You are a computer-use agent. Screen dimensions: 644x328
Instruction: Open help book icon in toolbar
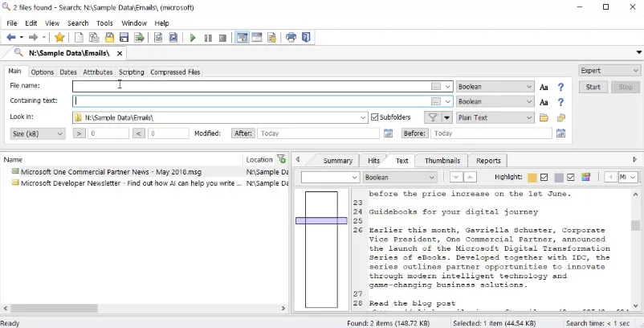tap(306, 38)
